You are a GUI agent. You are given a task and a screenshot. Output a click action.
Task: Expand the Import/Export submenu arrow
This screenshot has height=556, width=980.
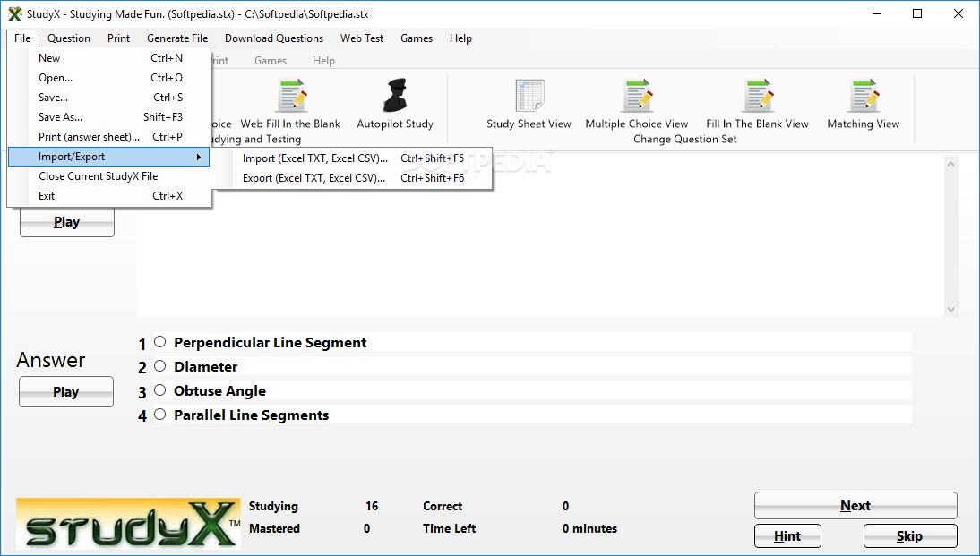pos(199,157)
